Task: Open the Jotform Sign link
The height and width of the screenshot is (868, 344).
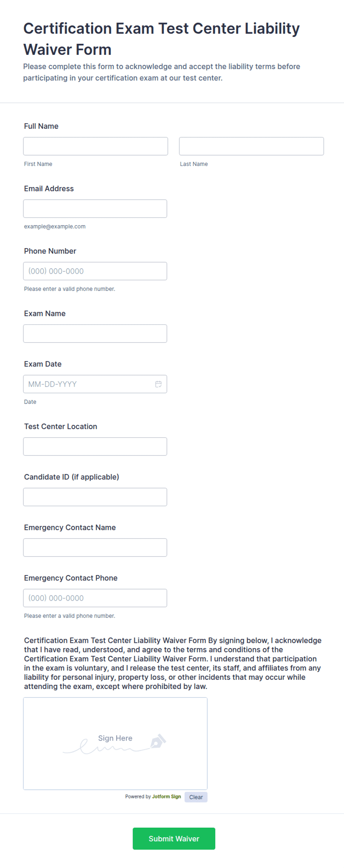Action: [166, 797]
